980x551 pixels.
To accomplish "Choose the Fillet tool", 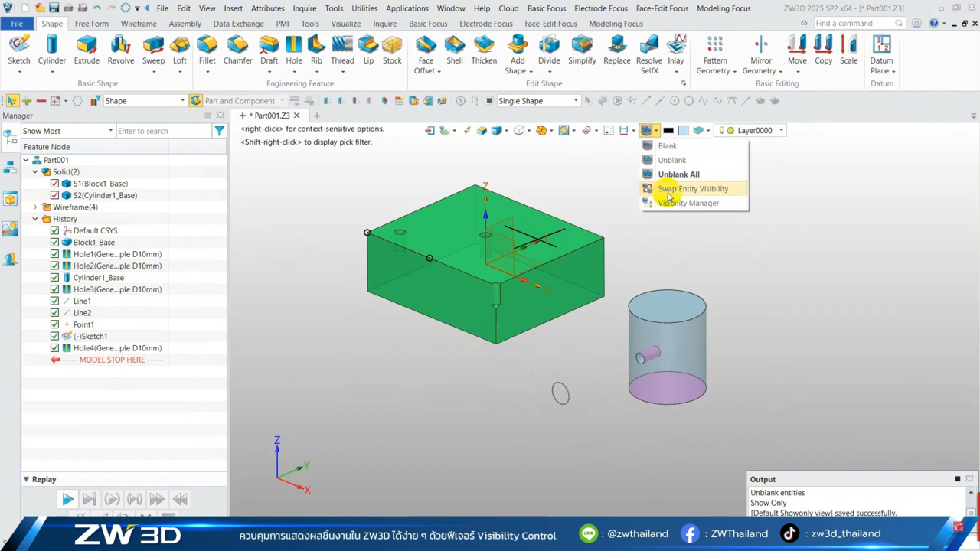I will click(x=207, y=51).
